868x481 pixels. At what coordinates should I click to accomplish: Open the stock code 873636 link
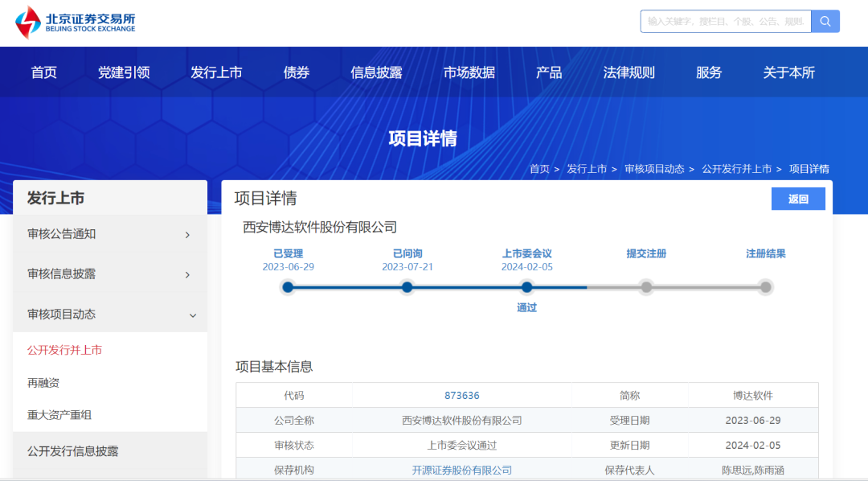click(x=461, y=396)
